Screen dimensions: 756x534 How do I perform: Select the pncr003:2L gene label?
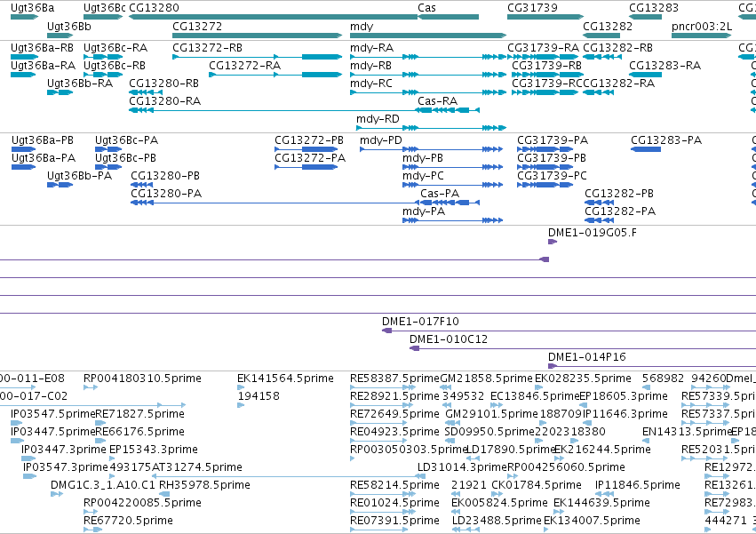[702, 26]
